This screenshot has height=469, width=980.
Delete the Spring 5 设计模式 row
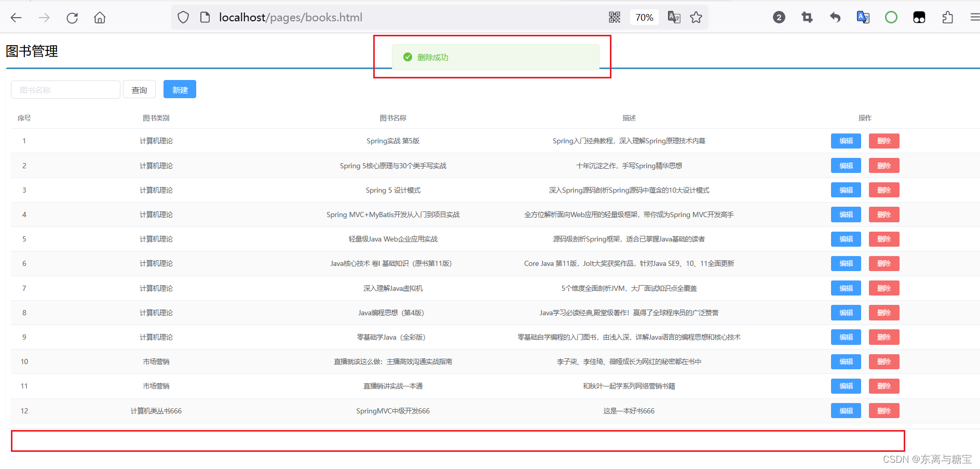884,190
